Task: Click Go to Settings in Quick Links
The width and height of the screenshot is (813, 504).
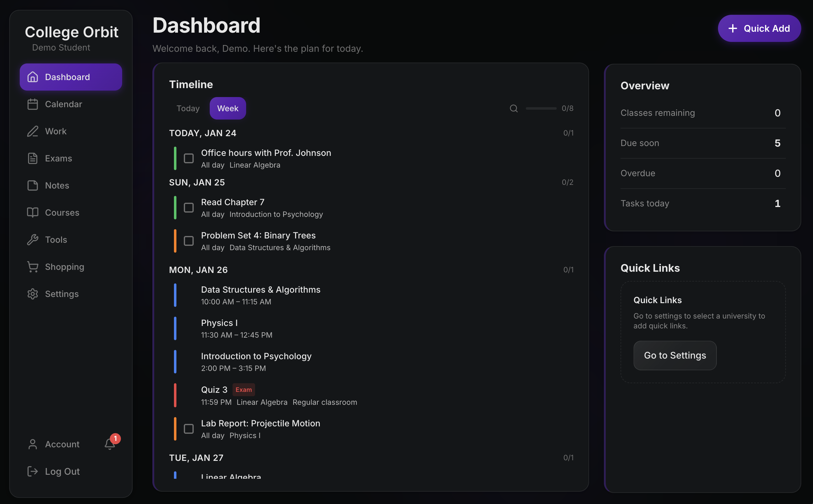Action: click(675, 355)
